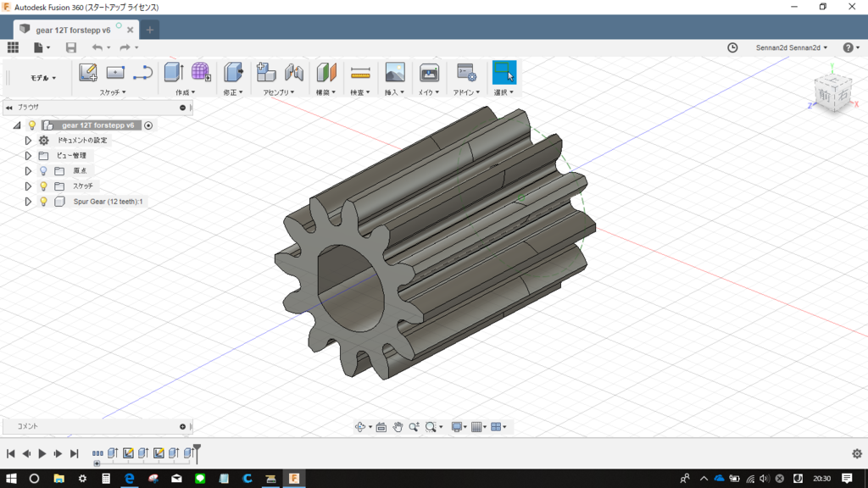Screen dimensions: 868x488
Task: Open the 修正 toolbar menu
Action: [233, 92]
